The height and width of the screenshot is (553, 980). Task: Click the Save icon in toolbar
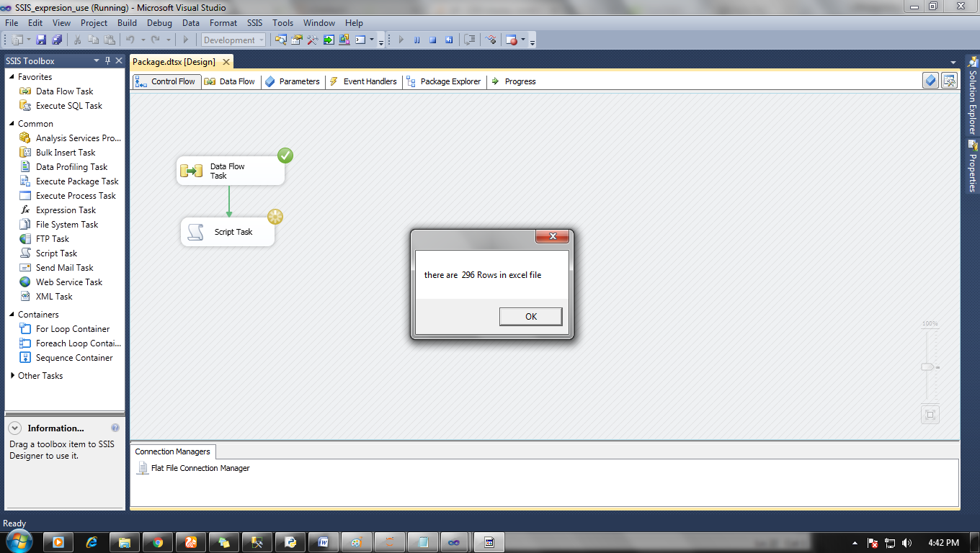41,40
